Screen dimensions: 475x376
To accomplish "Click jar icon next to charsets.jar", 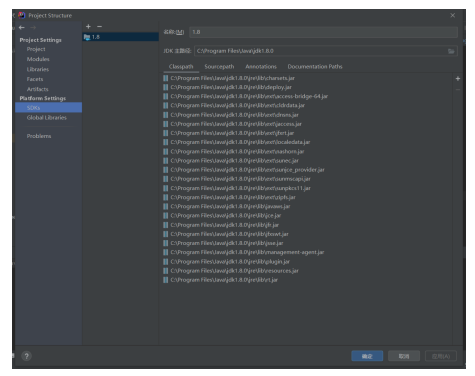I will pyautogui.click(x=165, y=78).
